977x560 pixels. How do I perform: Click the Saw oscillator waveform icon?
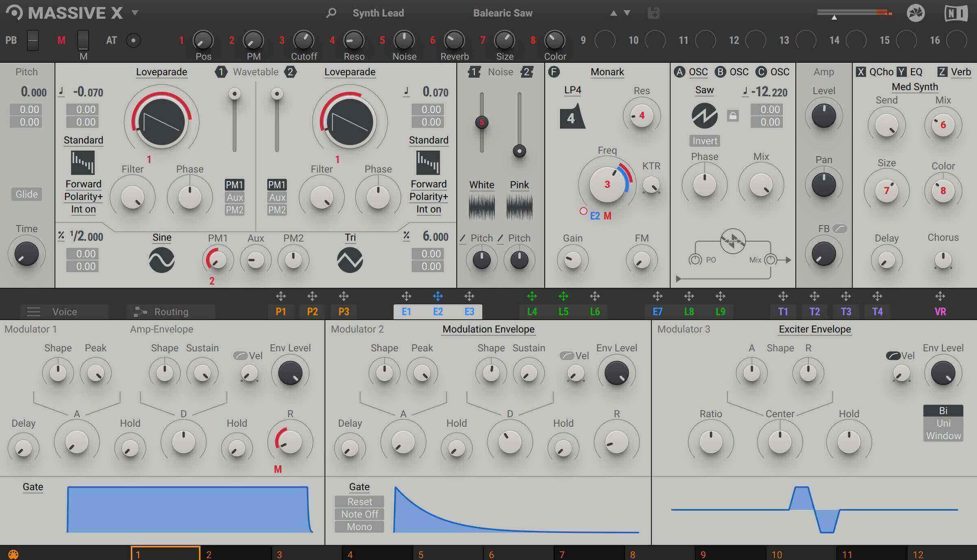click(704, 116)
